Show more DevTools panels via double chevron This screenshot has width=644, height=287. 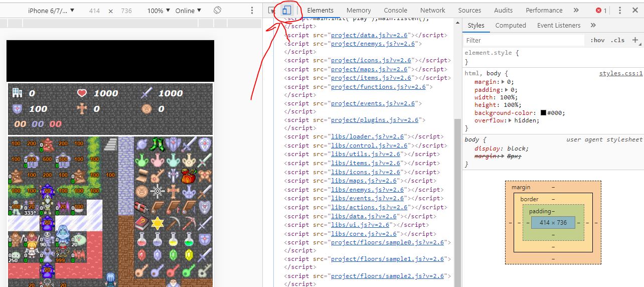[576, 10]
